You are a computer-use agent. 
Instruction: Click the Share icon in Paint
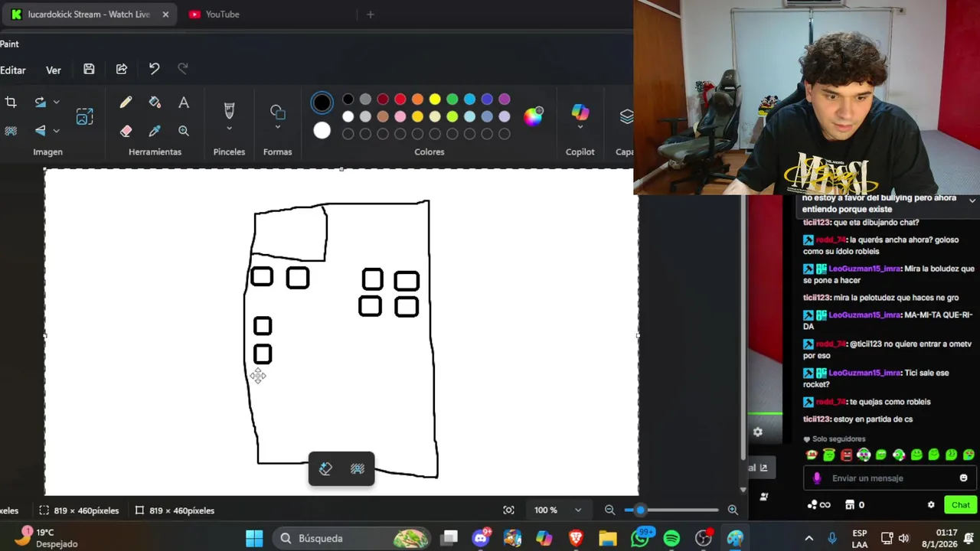point(121,69)
